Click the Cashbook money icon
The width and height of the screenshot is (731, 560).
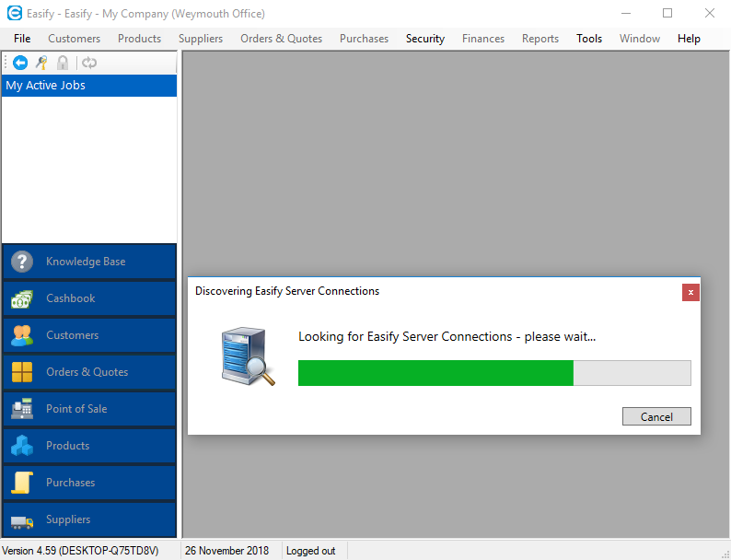tap(22, 299)
